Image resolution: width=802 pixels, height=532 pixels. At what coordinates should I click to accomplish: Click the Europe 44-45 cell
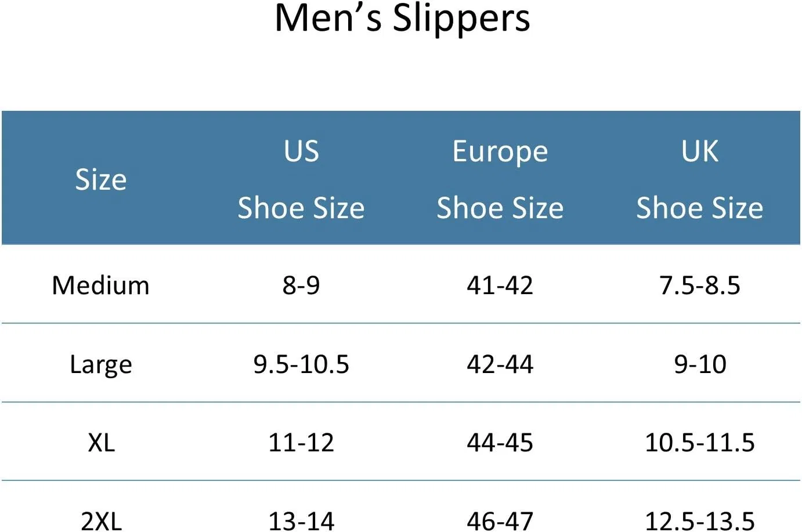[x=500, y=443]
